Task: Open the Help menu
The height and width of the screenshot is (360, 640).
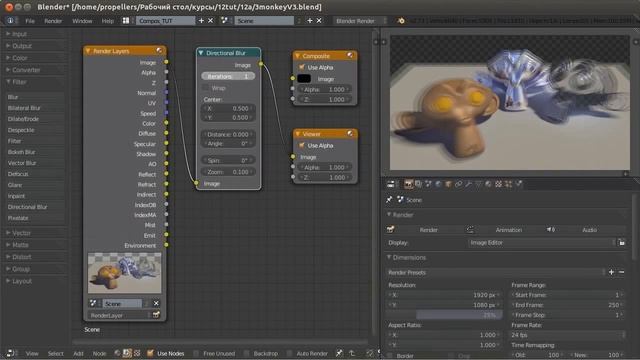Action: point(108,20)
